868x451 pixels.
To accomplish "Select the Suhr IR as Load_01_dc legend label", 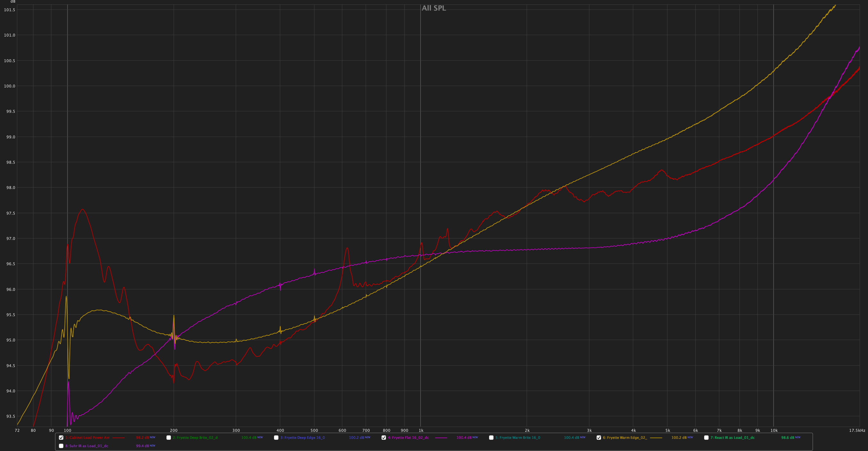I will (87, 446).
